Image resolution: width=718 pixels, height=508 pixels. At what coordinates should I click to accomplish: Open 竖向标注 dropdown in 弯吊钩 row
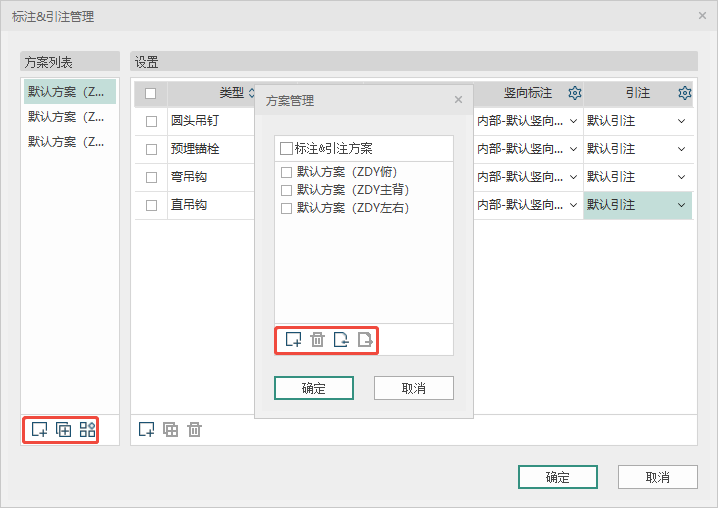[573, 177]
